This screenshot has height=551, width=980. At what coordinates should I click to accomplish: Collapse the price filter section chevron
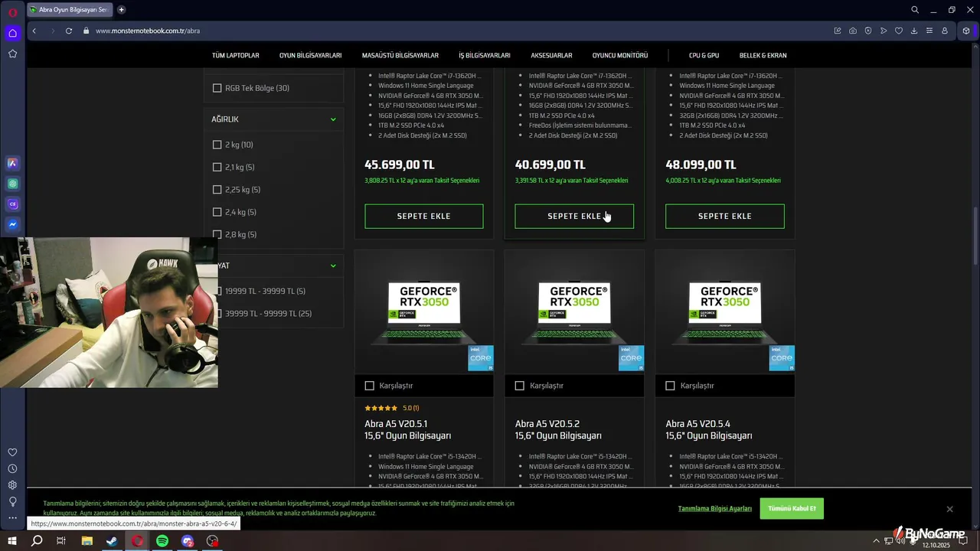(333, 266)
